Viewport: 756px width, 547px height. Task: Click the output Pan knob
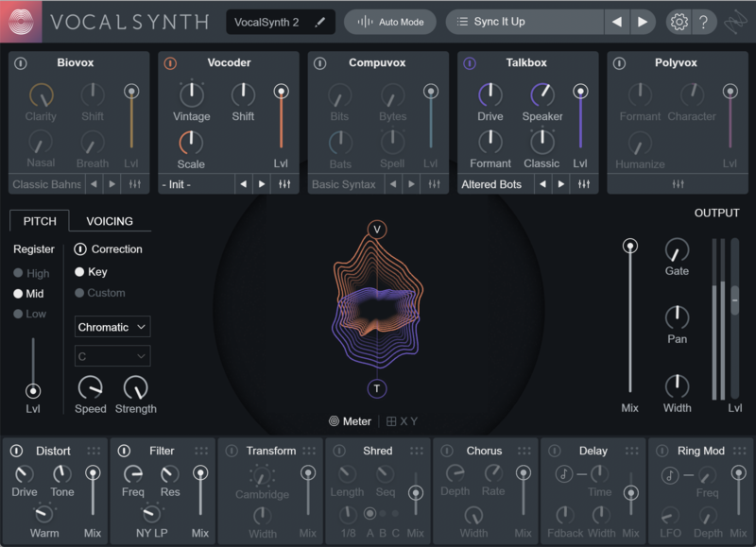click(x=677, y=317)
